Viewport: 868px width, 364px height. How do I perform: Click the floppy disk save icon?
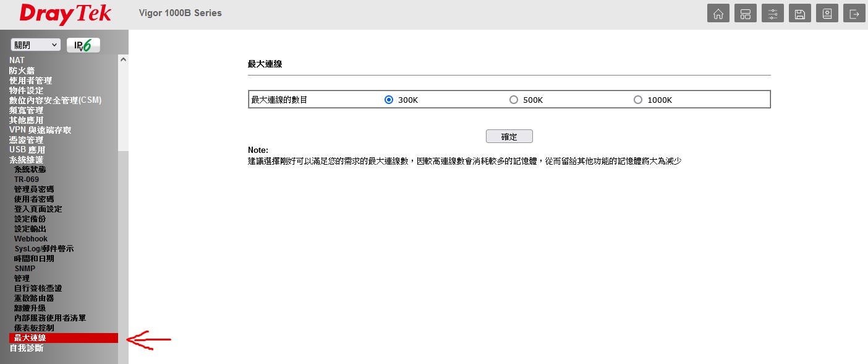tap(799, 14)
